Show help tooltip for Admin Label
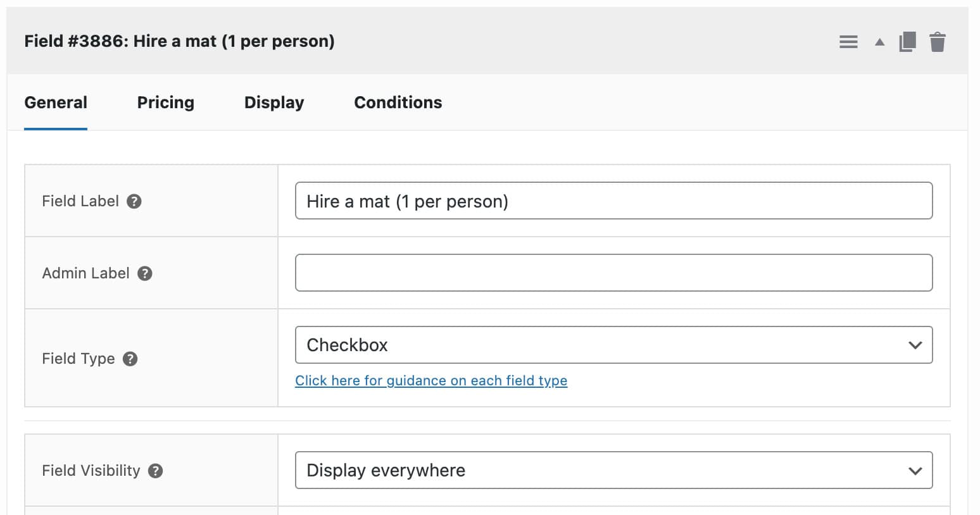This screenshot has height=515, width=980. coord(145,273)
